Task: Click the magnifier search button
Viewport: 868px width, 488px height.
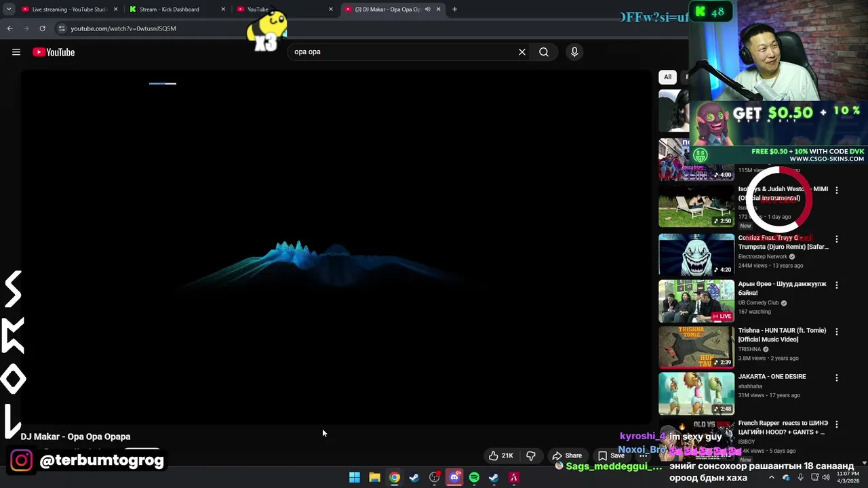Action: [x=544, y=52]
